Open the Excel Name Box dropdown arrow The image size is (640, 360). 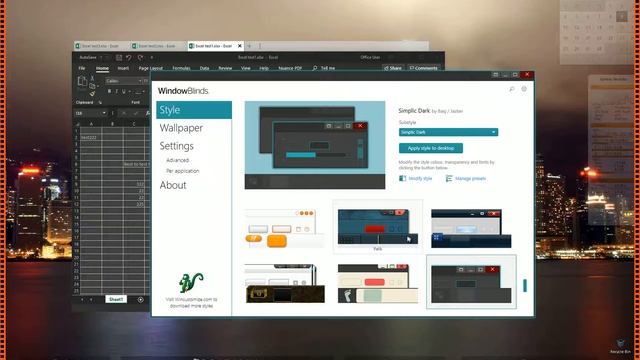point(104,113)
